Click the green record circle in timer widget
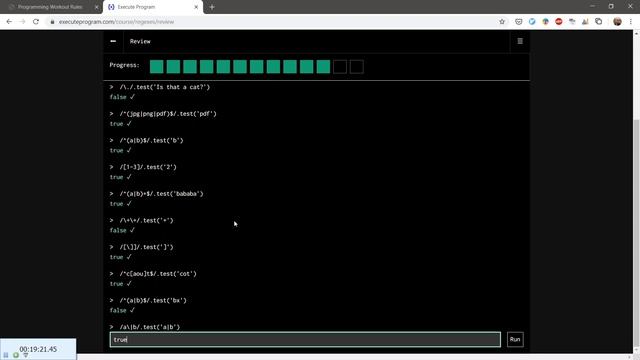The height and width of the screenshot is (360, 640). point(16,355)
